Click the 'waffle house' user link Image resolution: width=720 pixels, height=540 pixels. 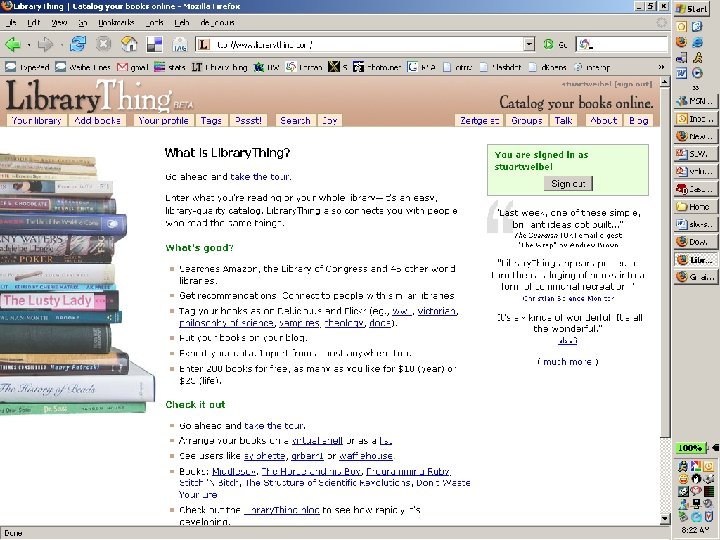click(366, 456)
